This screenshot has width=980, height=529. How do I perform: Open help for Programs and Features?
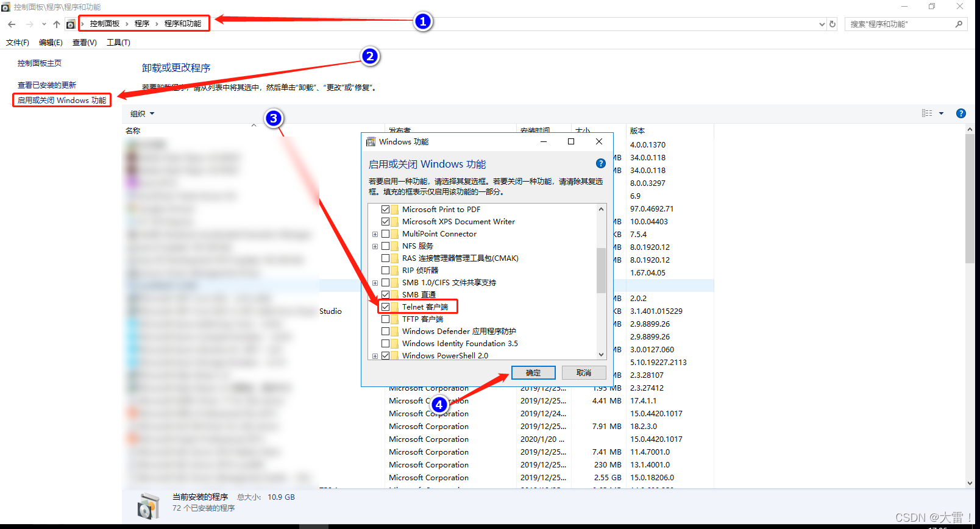pyautogui.click(x=961, y=113)
